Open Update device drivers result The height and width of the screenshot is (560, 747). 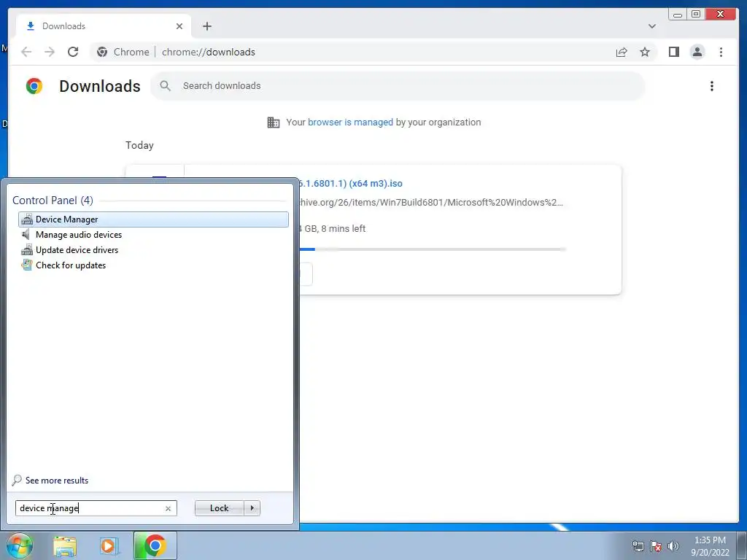pos(77,250)
